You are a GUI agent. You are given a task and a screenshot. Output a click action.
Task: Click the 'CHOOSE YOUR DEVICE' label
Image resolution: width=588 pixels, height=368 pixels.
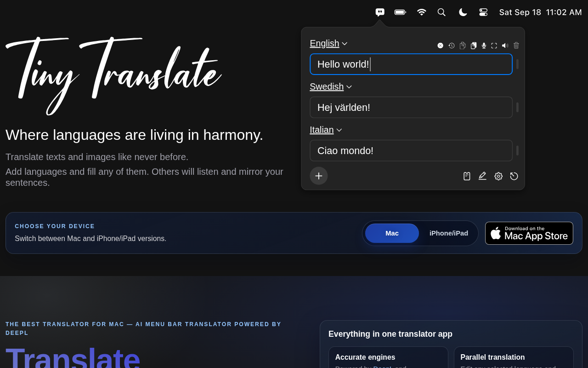click(x=55, y=226)
